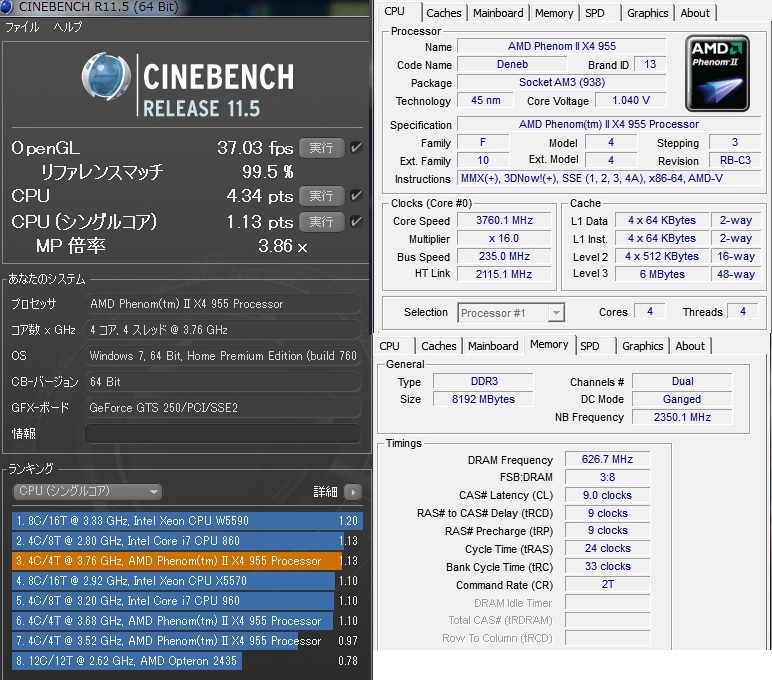The image size is (772, 682).
Task: Click Multiplier value x 16.0
Action: click(504, 238)
